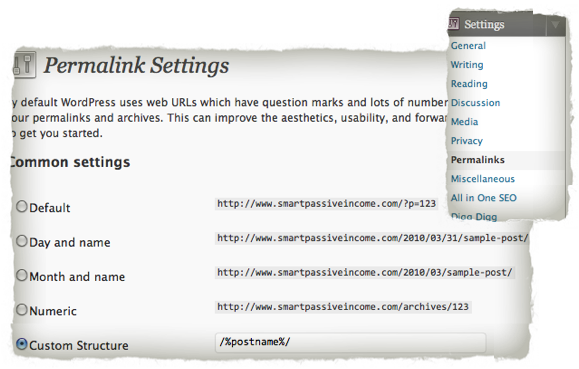Open General settings
Viewport: 579px width, 369px height.
(468, 46)
